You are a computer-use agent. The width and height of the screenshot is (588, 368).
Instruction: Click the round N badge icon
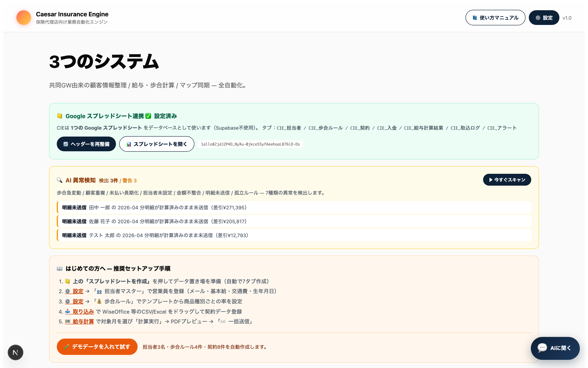coord(15,352)
